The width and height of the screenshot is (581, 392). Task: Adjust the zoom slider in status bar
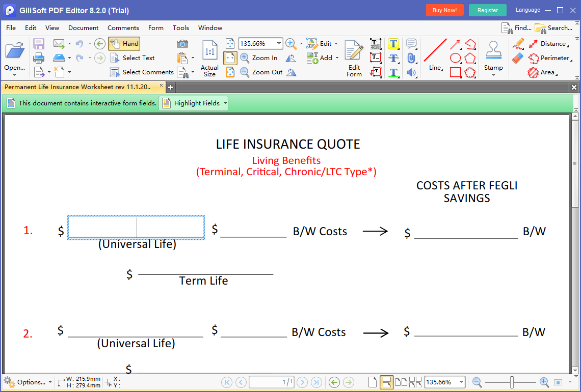point(512,382)
